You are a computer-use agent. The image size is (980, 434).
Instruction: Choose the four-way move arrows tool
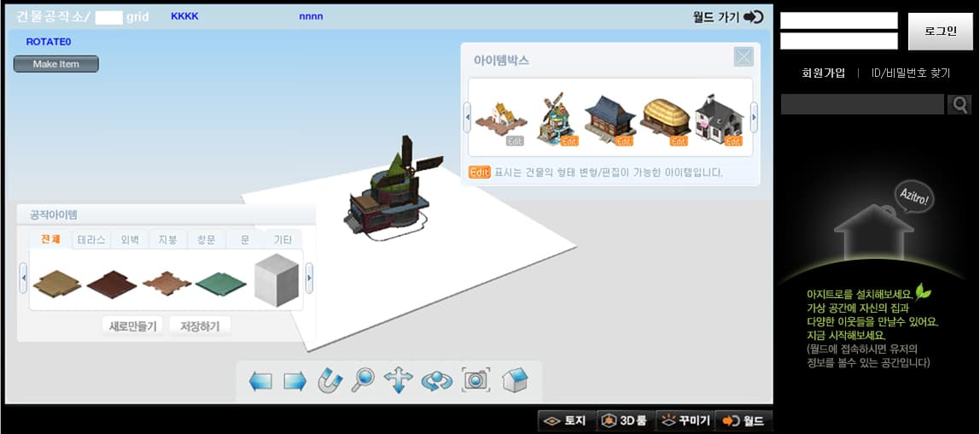[x=399, y=380]
